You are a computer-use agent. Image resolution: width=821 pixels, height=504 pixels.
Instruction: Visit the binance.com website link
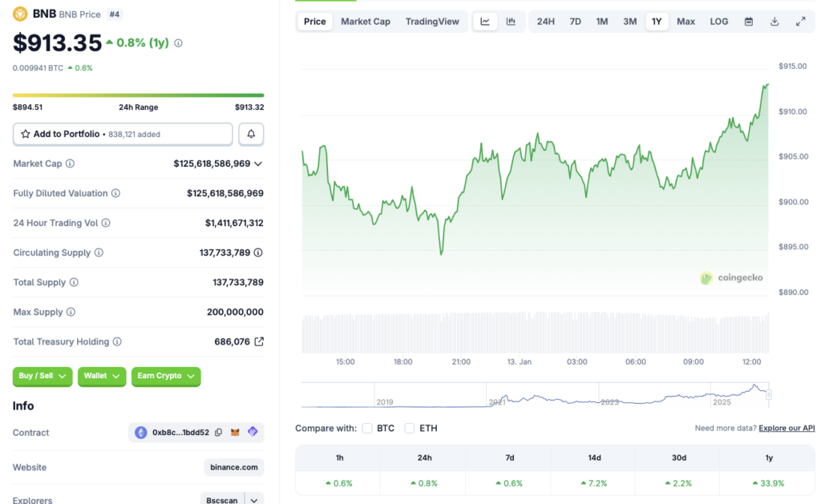(233, 467)
